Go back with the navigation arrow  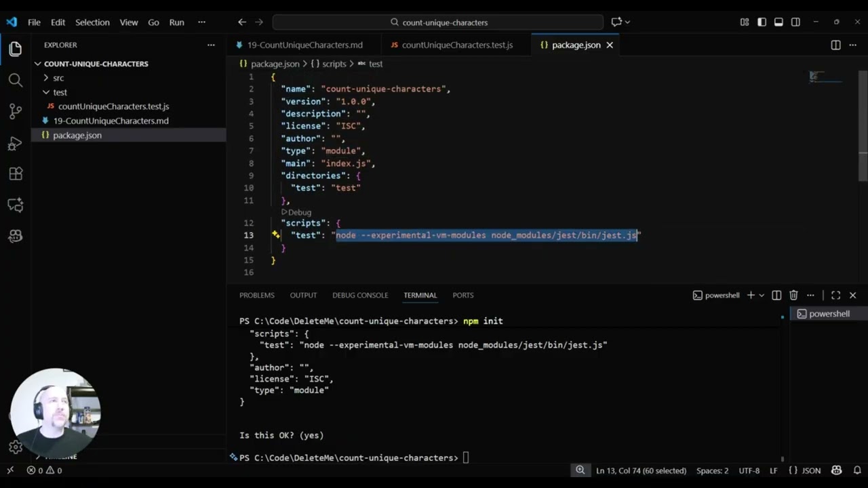point(242,22)
